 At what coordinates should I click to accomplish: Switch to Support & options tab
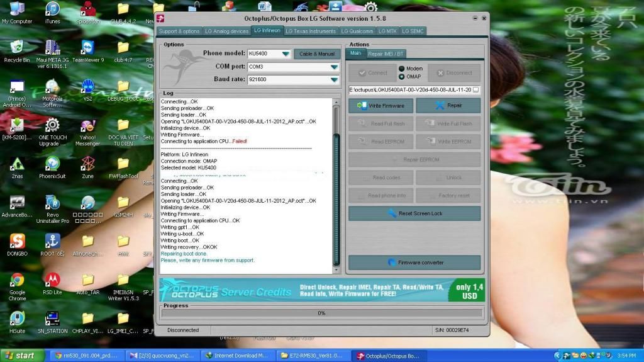[x=179, y=31]
